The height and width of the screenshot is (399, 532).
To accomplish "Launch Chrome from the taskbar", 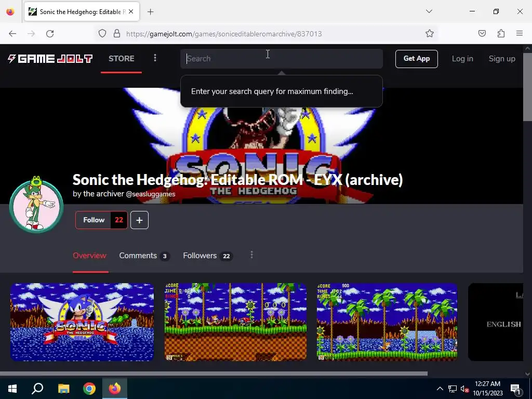I will (89, 389).
